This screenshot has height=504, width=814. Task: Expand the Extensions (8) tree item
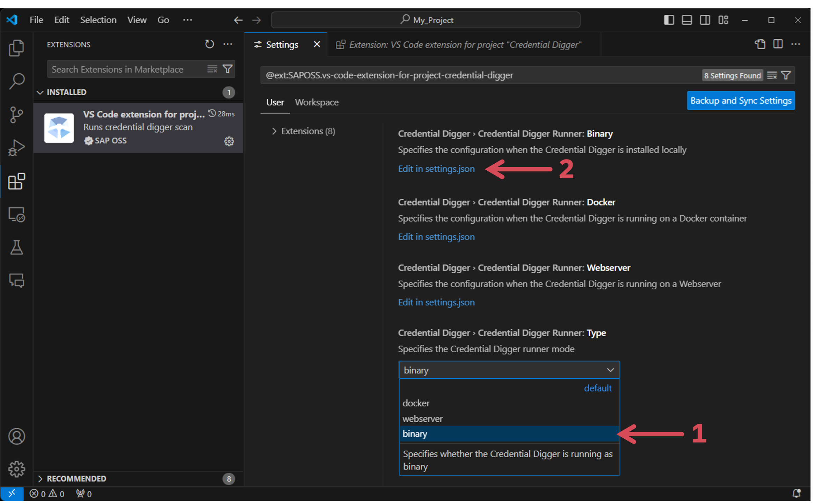point(303,131)
